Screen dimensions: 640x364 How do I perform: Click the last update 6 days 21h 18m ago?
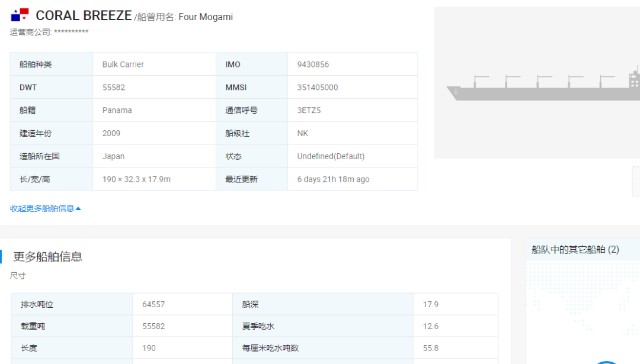tap(333, 179)
